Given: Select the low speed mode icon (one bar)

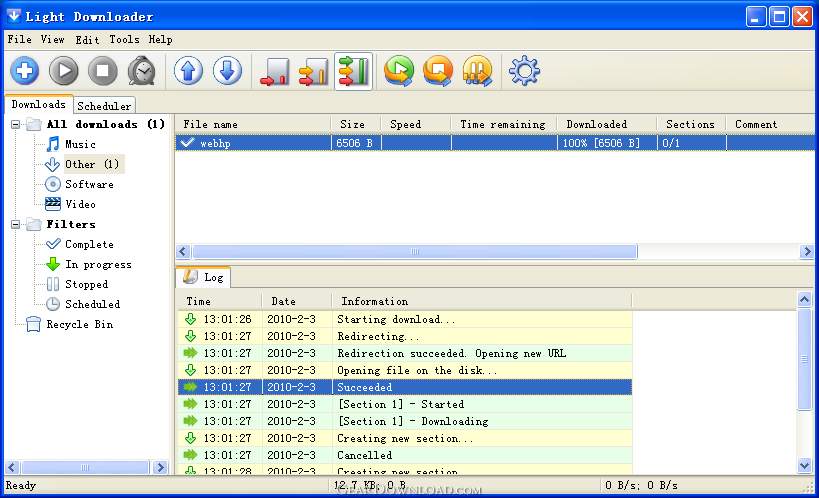Looking at the screenshot, I should tap(275, 71).
